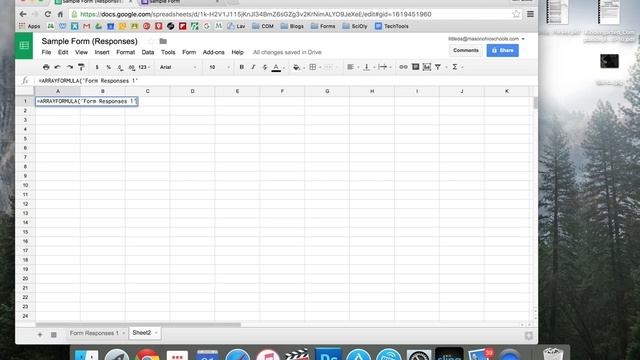Click the horizontal scrollbar of the sheet
Screen dimensions: 640x360
click(138, 325)
